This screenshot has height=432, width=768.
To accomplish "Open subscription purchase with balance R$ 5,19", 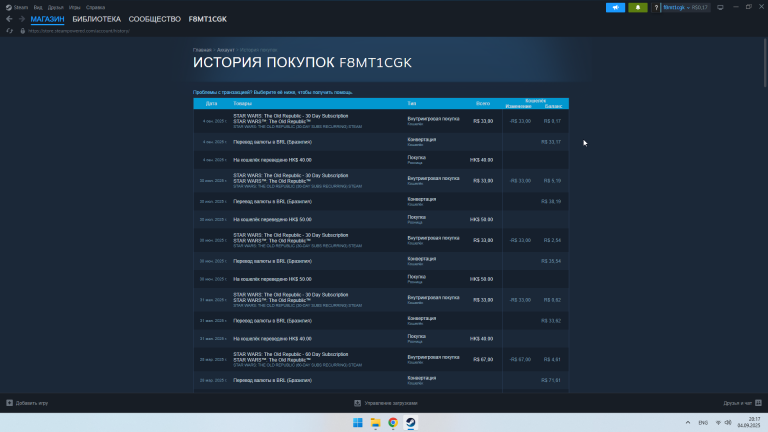I will pos(381,181).
